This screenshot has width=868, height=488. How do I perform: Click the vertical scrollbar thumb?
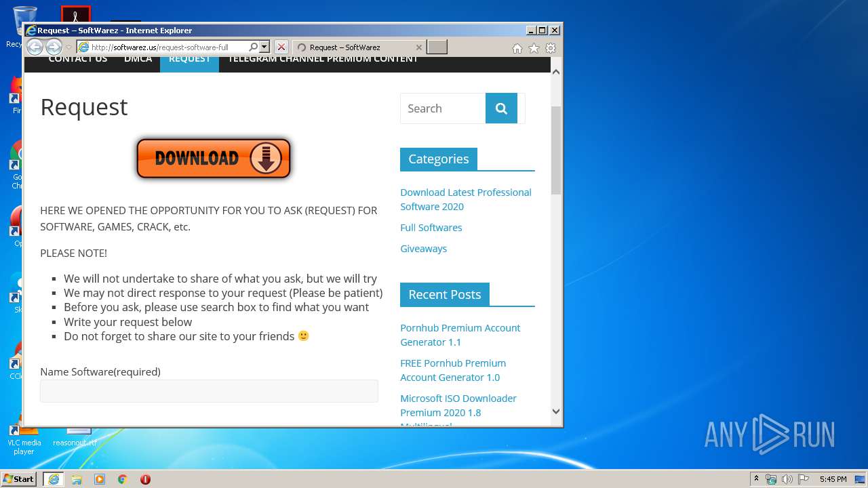556,150
